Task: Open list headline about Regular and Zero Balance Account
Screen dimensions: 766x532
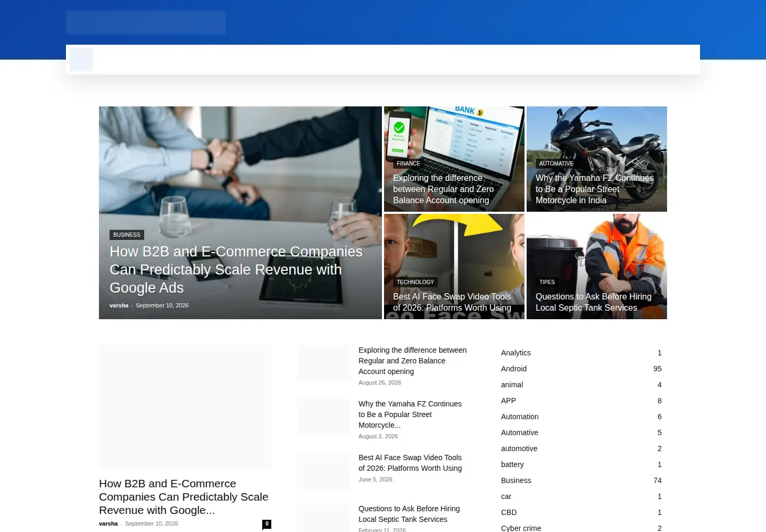Action: point(412,361)
